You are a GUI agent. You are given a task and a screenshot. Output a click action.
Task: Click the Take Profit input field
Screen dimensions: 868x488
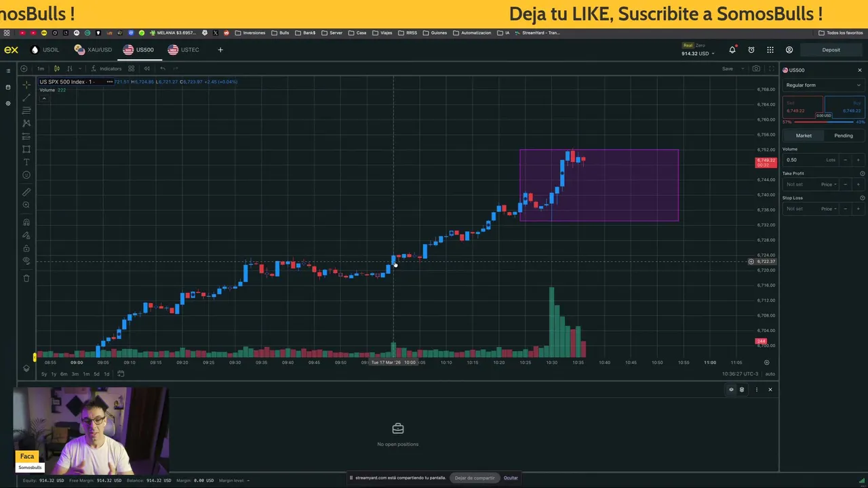801,184
